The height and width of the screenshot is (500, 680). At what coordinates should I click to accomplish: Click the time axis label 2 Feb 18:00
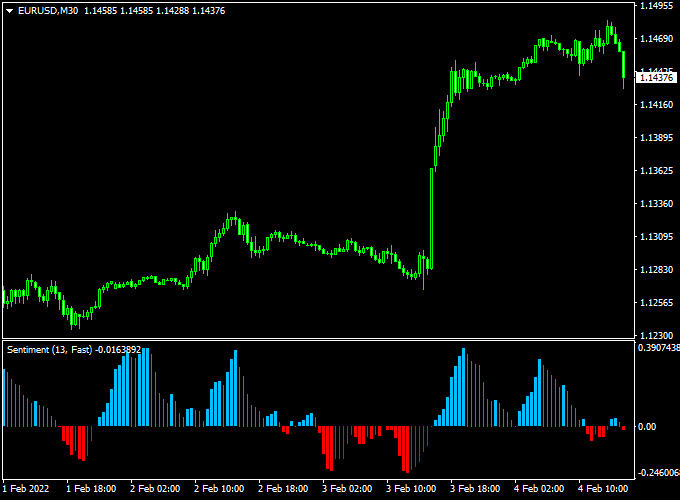click(x=283, y=489)
